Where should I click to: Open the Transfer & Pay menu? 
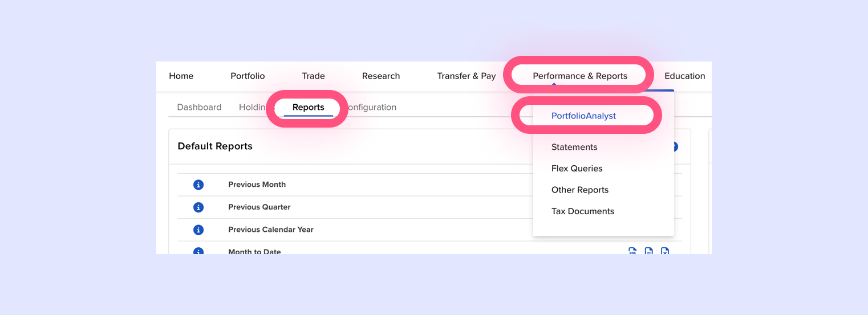(466, 76)
